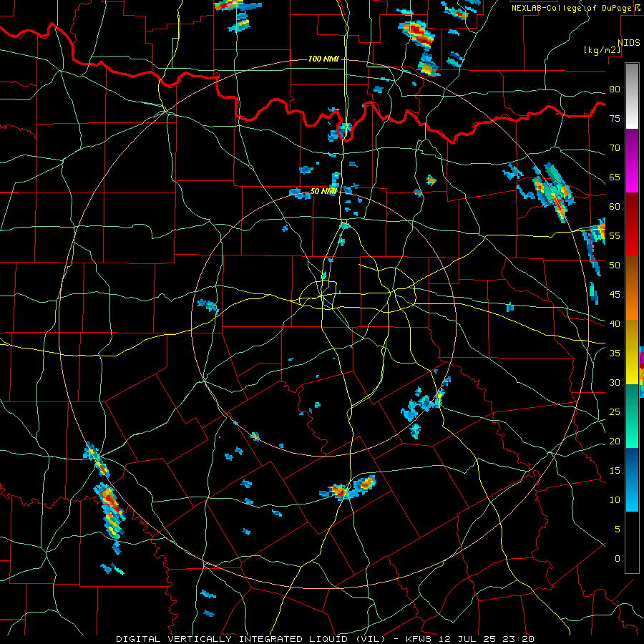Click the scale value 20

point(615,441)
